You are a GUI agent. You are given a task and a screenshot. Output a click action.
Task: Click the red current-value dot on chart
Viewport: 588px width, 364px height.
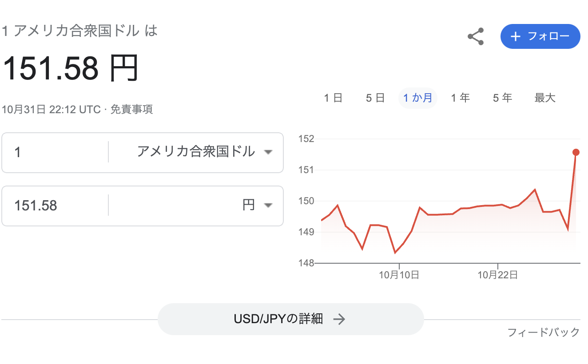point(576,152)
